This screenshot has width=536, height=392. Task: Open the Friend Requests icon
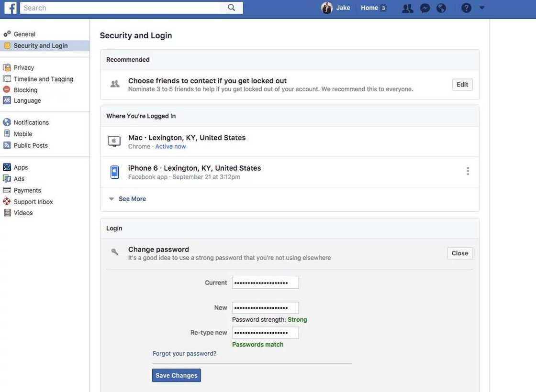click(408, 8)
